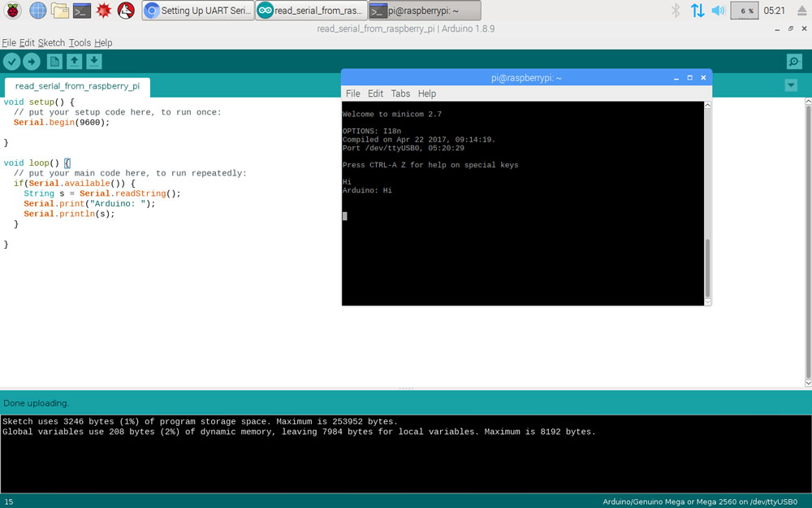The image size is (812, 508).
Task: Select the read_serial_from_raspberry_pi sketch tab
Action: pyautogui.click(x=77, y=86)
